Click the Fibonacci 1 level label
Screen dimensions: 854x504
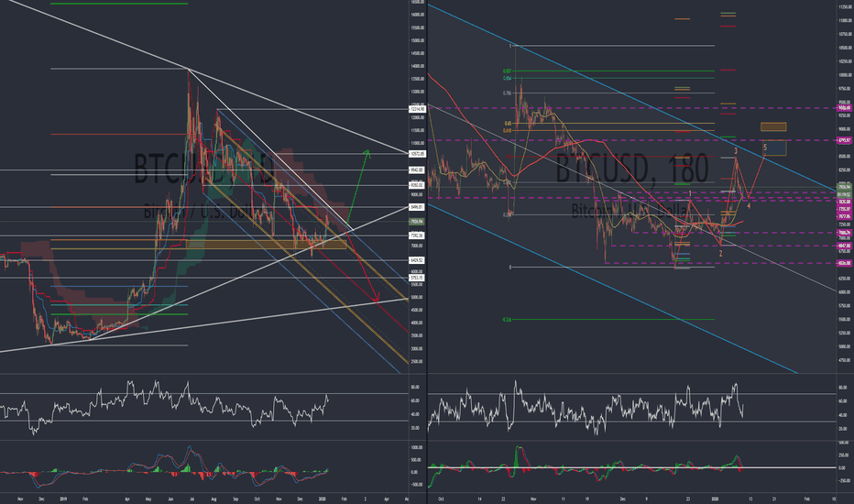click(x=510, y=46)
